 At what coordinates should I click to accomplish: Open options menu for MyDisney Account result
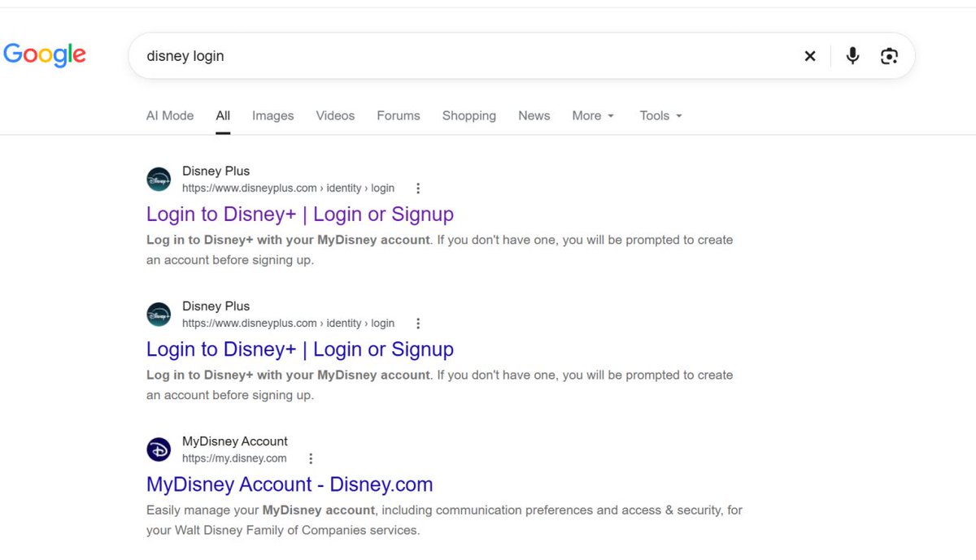coord(311,458)
